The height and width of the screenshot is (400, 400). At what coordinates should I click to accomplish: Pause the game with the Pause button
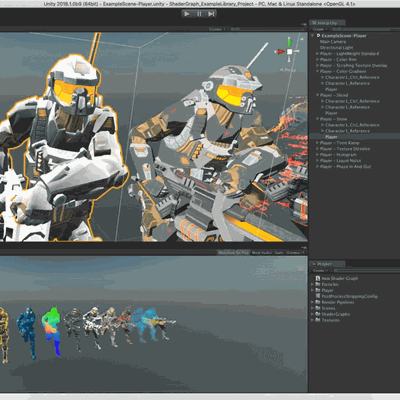[199, 14]
